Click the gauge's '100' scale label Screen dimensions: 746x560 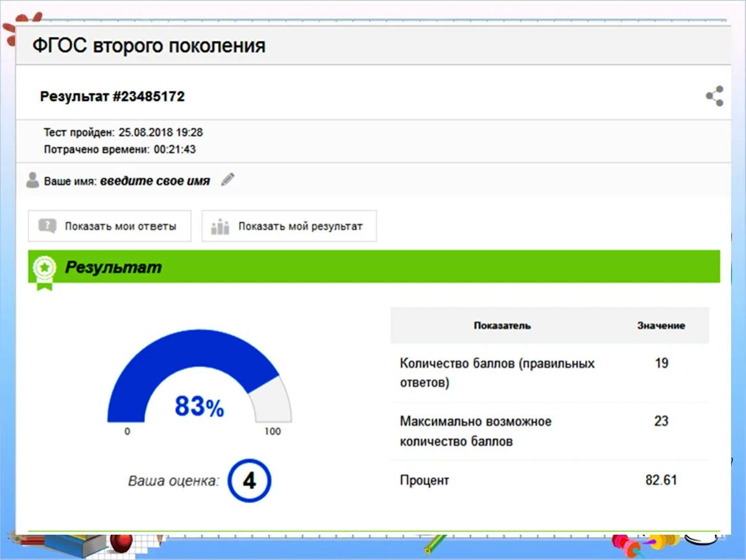[x=272, y=431]
